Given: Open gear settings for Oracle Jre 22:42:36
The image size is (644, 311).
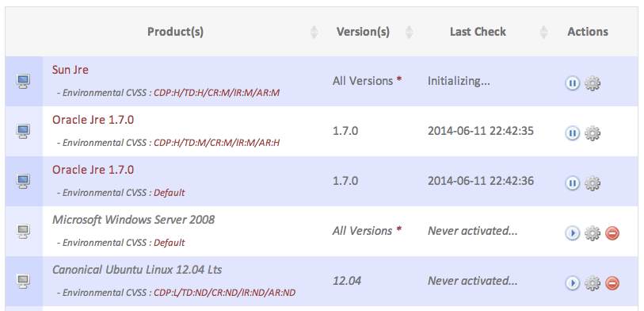Looking at the screenshot, I should coord(593,183).
